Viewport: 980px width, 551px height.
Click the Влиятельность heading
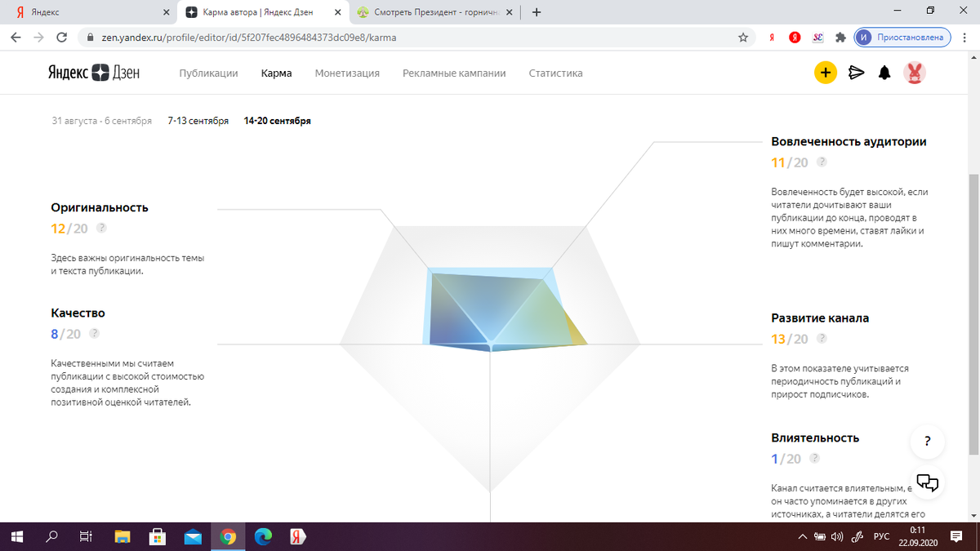(815, 438)
